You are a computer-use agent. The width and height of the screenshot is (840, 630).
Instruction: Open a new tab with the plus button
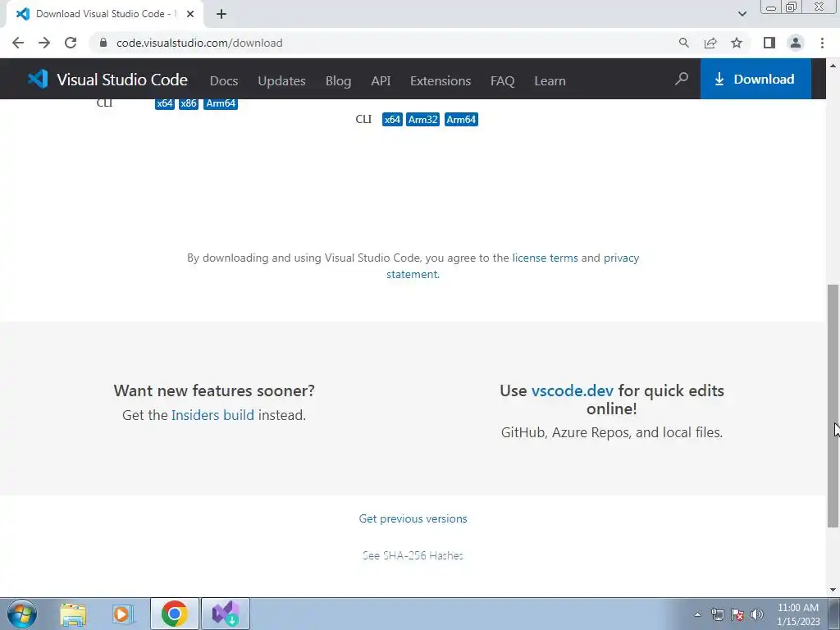(x=221, y=14)
